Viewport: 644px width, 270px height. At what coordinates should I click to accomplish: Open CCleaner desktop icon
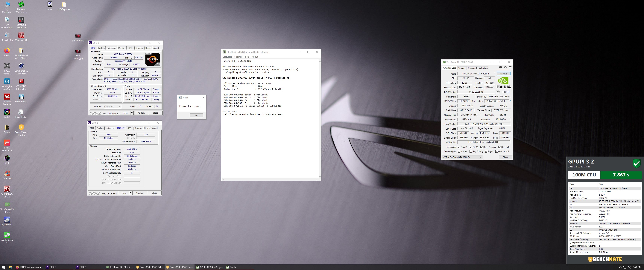click(7, 175)
